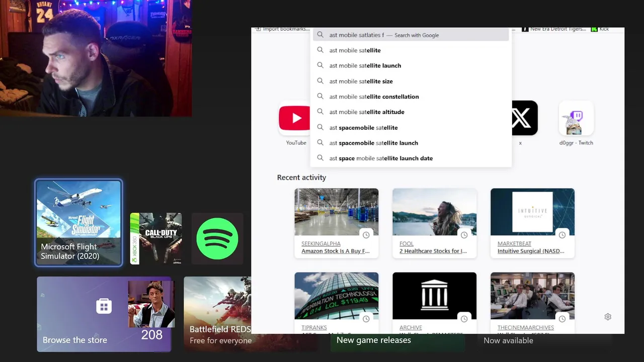Click the history clock on TipRanks card
Viewport: 644px width, 362px height.
(366, 319)
